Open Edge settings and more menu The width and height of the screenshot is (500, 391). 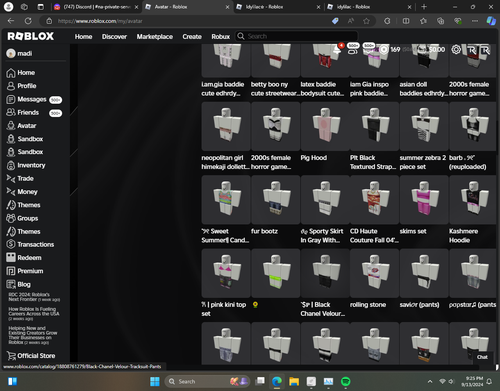[x=475, y=21]
